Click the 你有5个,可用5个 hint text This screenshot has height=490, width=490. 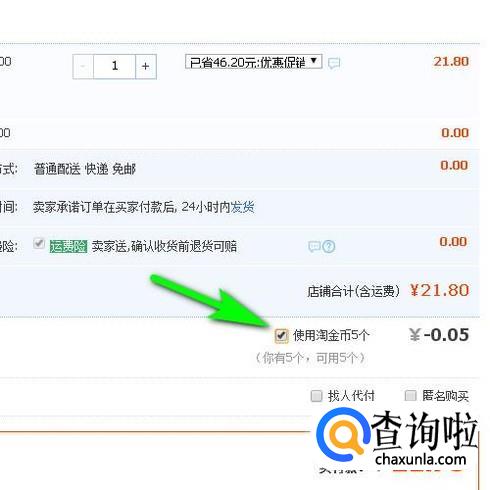[311, 358]
